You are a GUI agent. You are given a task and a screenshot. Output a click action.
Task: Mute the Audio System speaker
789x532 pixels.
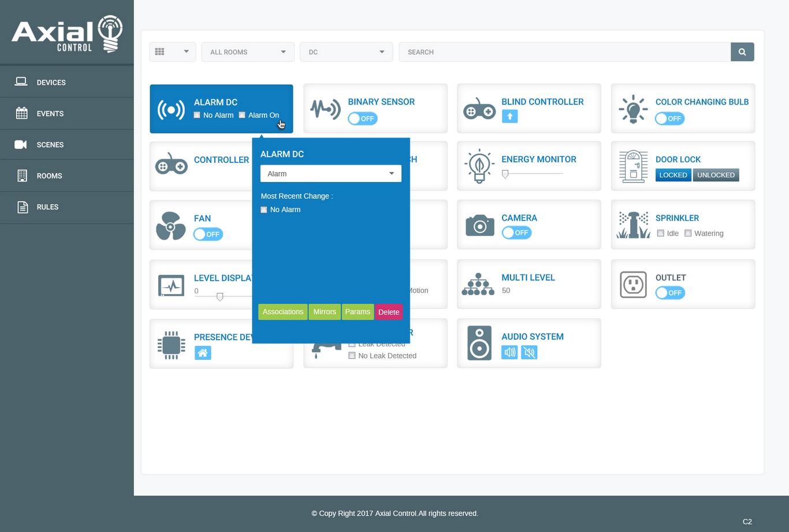click(529, 352)
